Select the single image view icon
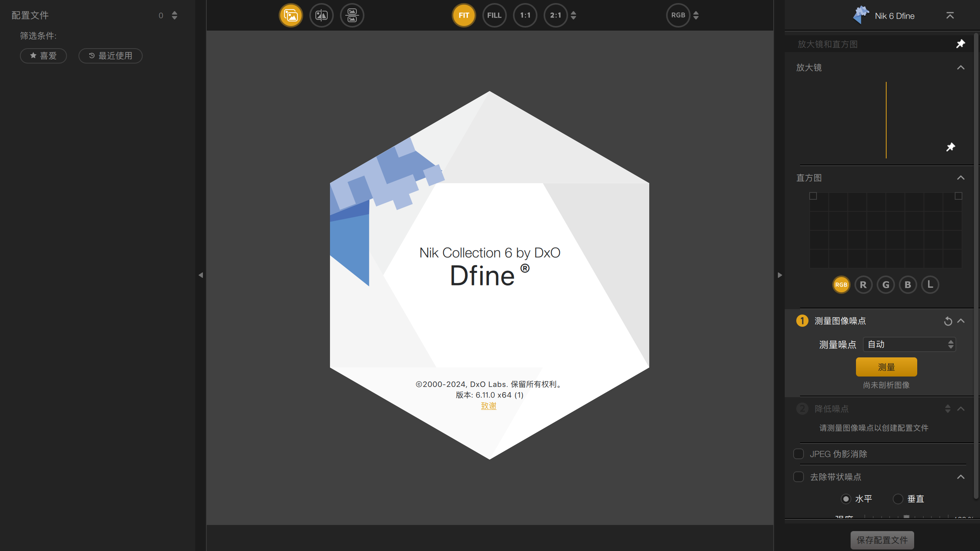Screen dimensions: 980x551 291,15
